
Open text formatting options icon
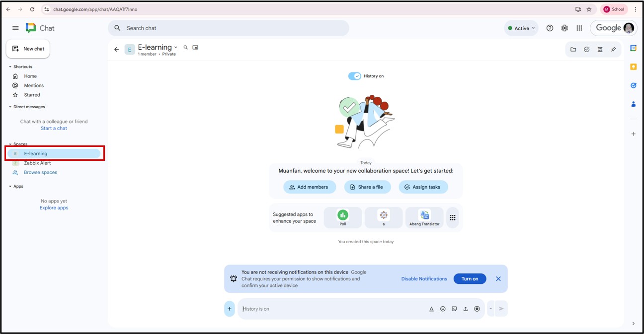point(431,309)
